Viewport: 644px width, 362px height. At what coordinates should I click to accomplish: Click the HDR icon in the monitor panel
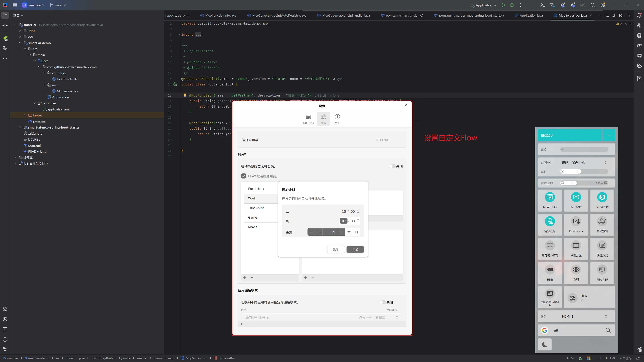pyautogui.click(x=550, y=270)
